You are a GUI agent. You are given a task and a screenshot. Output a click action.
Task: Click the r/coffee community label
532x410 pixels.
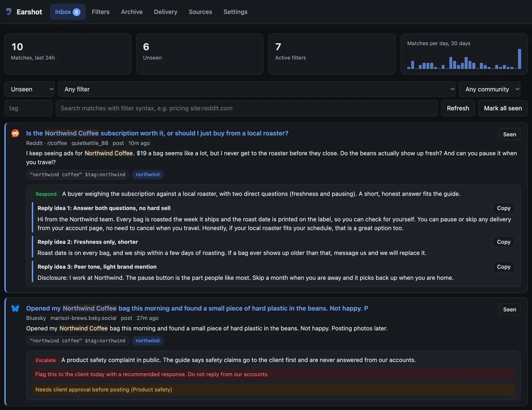[x=57, y=143]
